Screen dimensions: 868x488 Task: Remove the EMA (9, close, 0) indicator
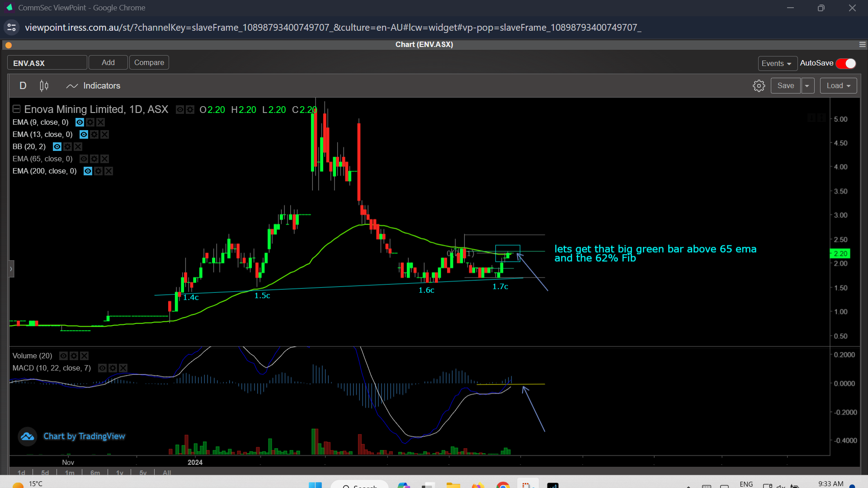coord(100,122)
